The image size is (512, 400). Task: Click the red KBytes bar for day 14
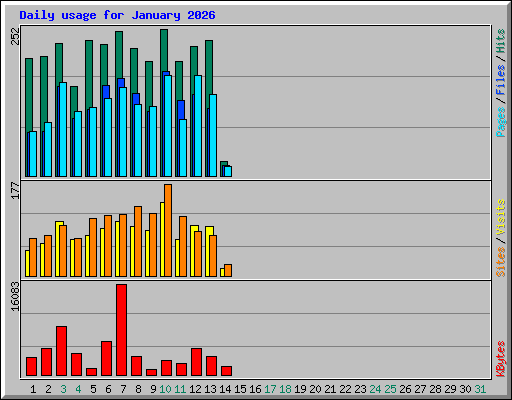pyautogui.click(x=227, y=371)
